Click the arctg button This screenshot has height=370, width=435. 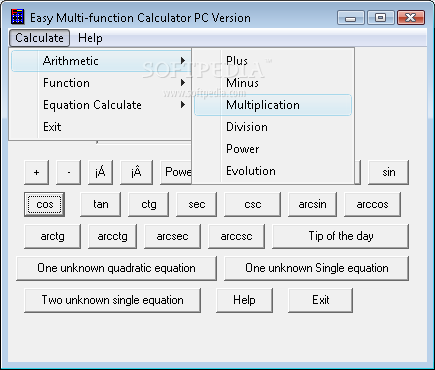[x=53, y=236]
